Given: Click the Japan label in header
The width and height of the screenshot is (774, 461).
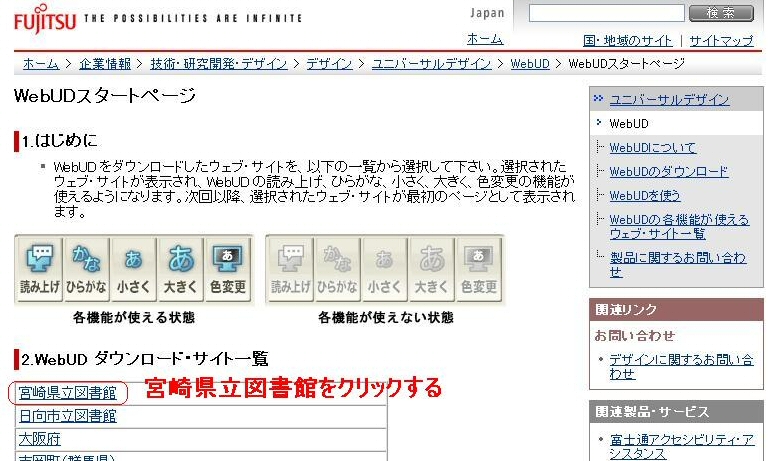Looking at the screenshot, I should pos(487,13).
